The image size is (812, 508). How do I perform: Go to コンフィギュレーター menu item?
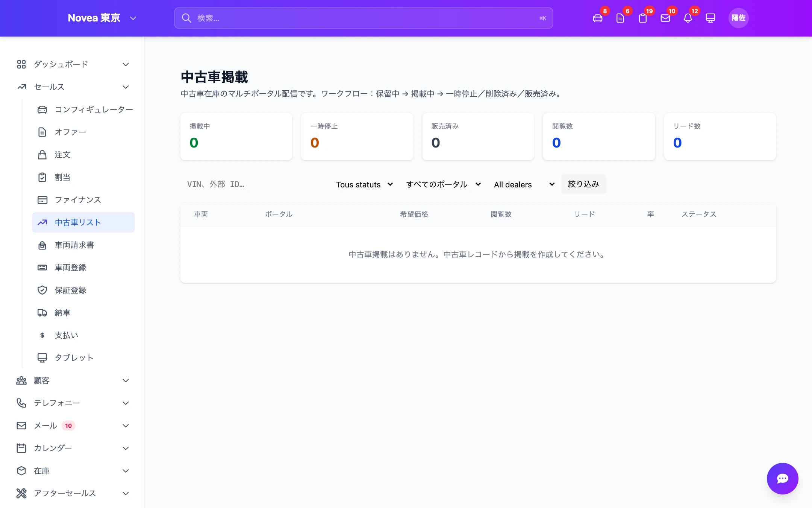(x=83, y=110)
